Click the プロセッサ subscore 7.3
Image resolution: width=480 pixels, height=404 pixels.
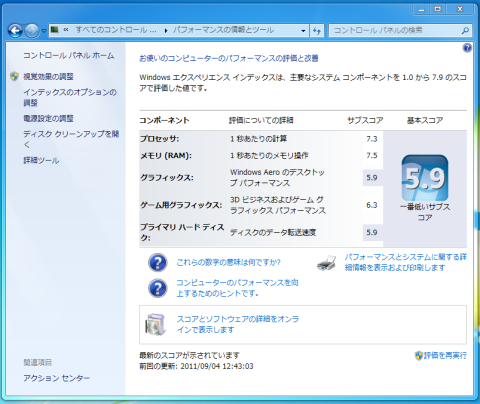coord(372,139)
